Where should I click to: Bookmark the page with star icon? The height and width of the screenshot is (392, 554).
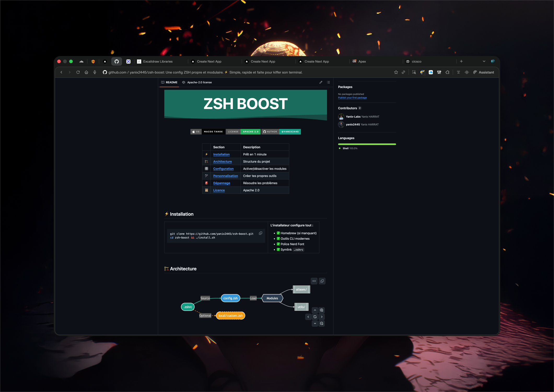tap(396, 72)
